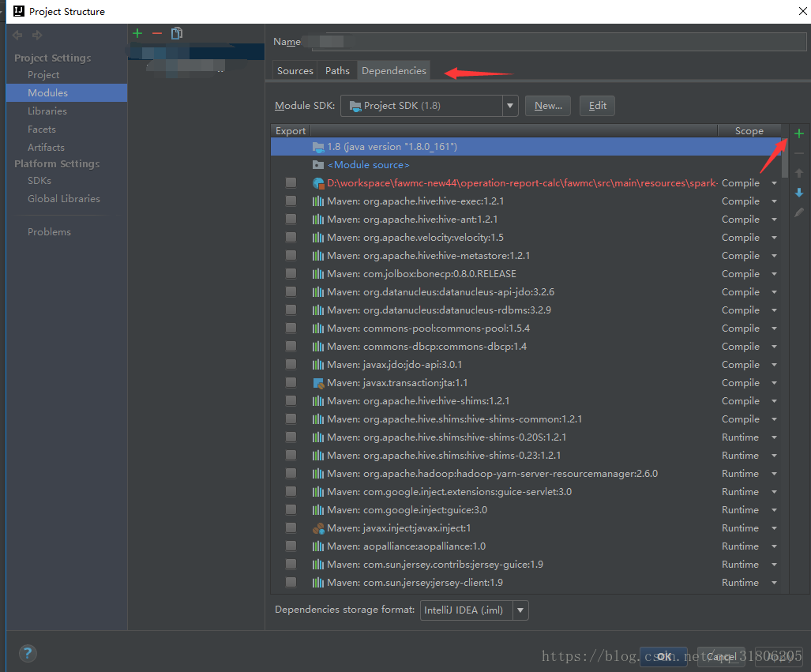This screenshot has width=811, height=672.
Task: Toggle export checkbox for datanucleus-api-jdo:3.2.6
Action: coord(291,291)
